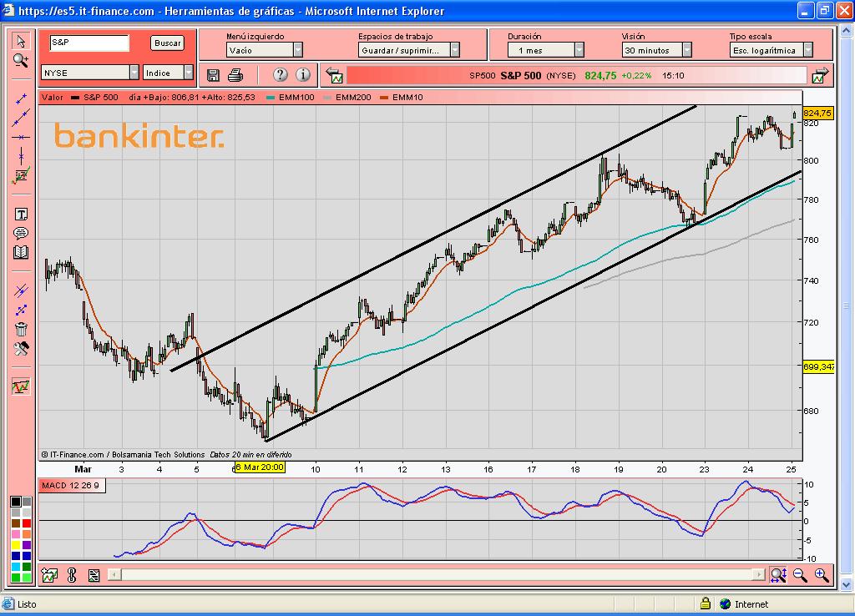Click the trash can delete icon
855x616 pixels.
click(x=21, y=329)
